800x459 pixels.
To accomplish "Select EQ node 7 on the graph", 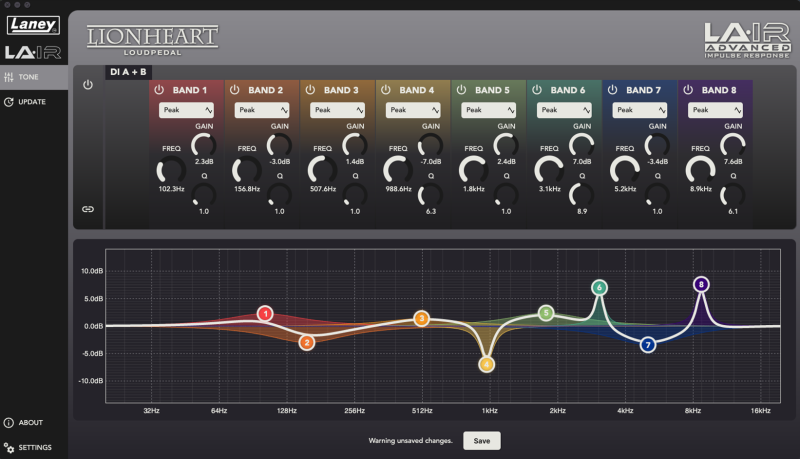I will pos(648,345).
